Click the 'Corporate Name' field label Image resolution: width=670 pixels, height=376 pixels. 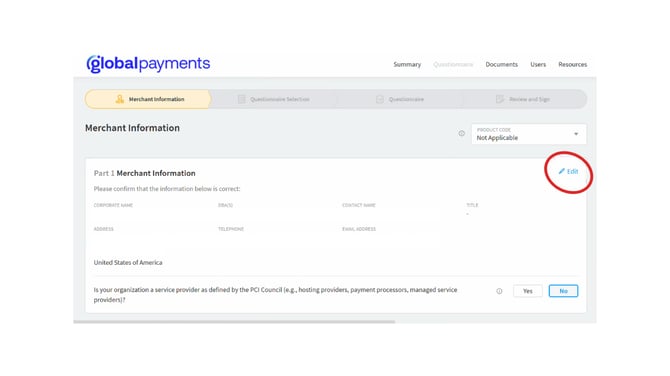[113, 205]
